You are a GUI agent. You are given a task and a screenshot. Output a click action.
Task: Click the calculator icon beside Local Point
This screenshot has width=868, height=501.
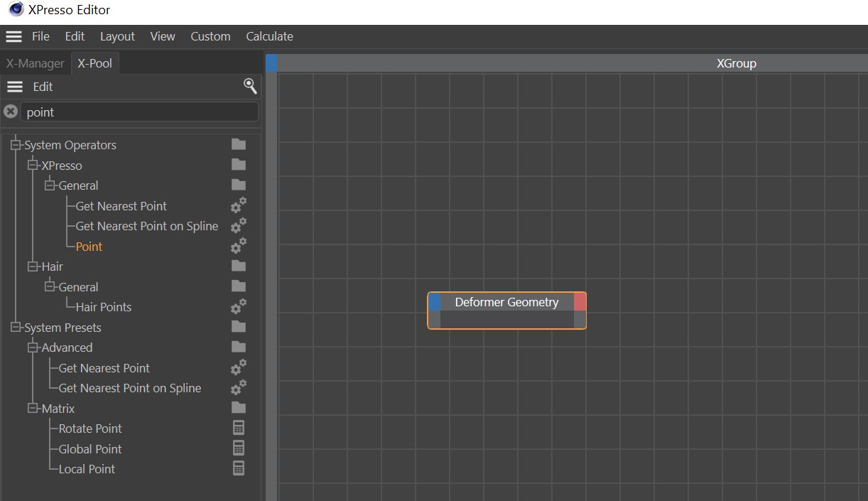pos(239,469)
